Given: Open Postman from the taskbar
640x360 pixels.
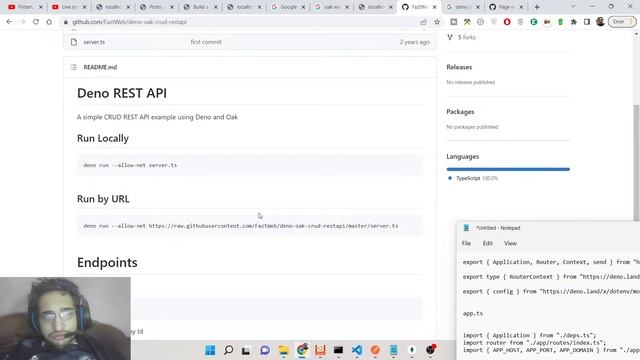Looking at the screenshot, I should (x=375, y=350).
